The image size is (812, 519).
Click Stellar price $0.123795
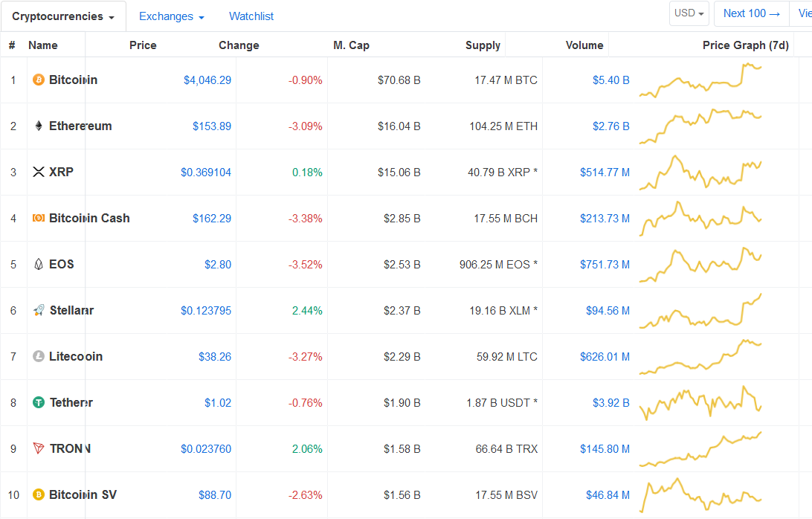[205, 311]
